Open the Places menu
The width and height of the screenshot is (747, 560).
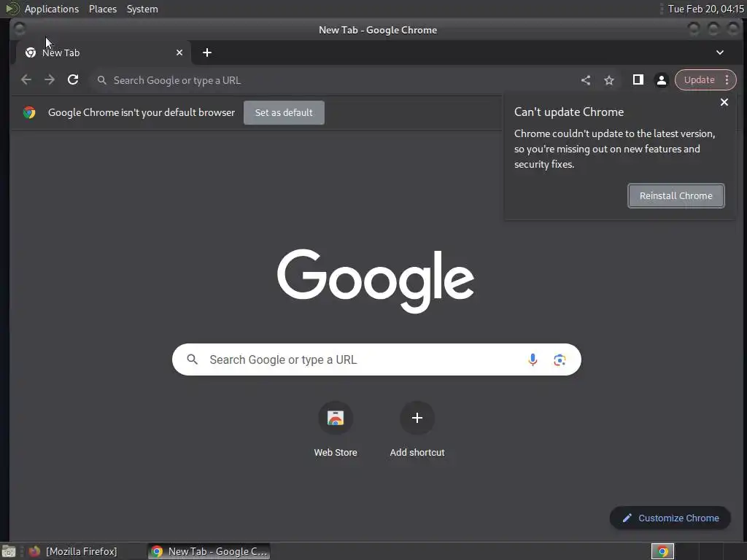point(103,9)
